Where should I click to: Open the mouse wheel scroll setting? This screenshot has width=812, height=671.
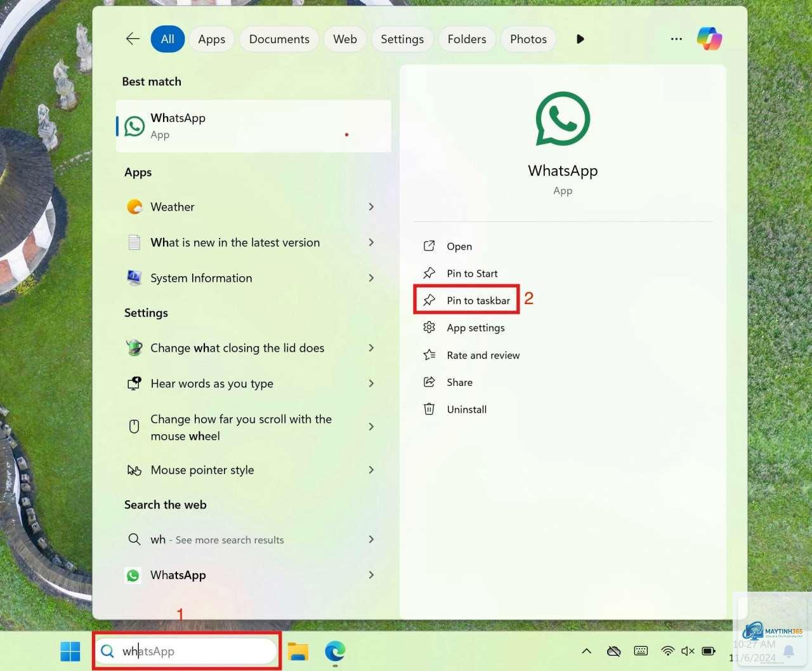click(254, 427)
